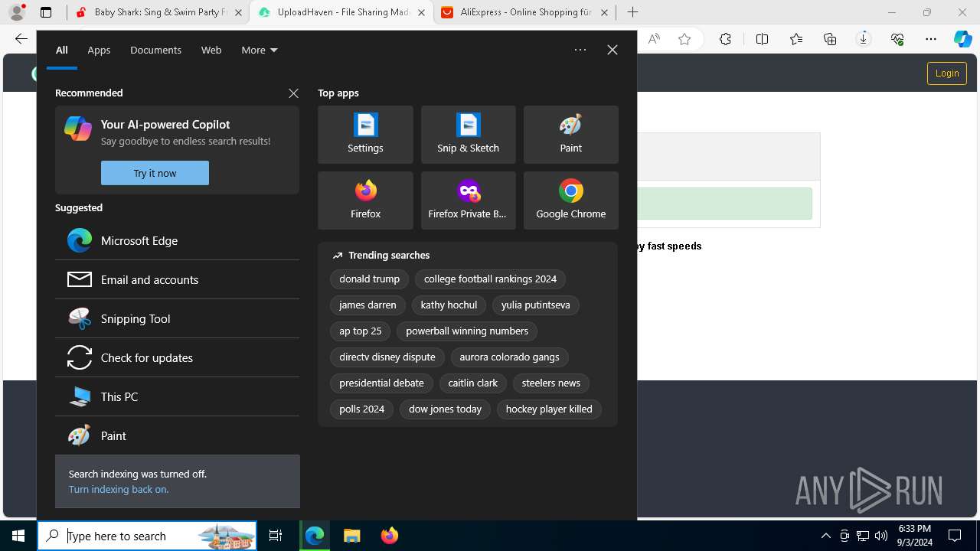Search trending 'kathy hochul'

pyautogui.click(x=449, y=305)
